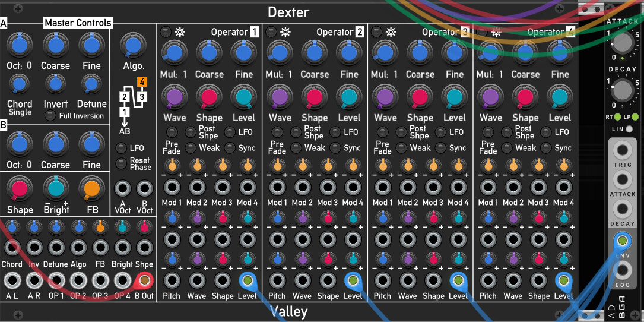Click the master A Oct knob
Image resolution: width=644 pixels, height=322 pixels.
pos(20,44)
